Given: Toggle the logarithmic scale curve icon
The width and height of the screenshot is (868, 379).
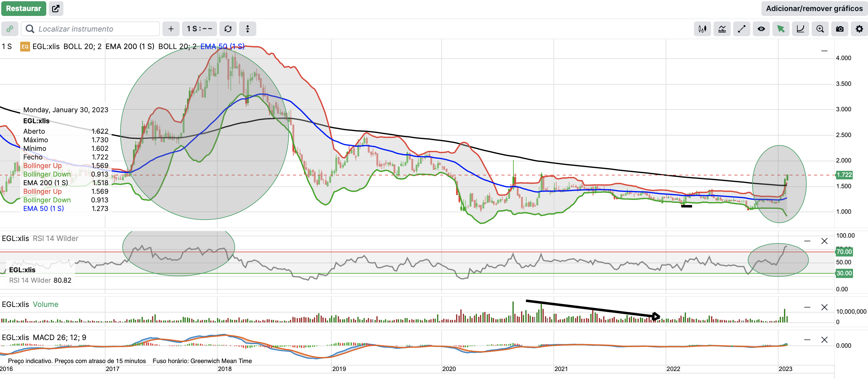Looking at the screenshot, I should click(x=800, y=29).
